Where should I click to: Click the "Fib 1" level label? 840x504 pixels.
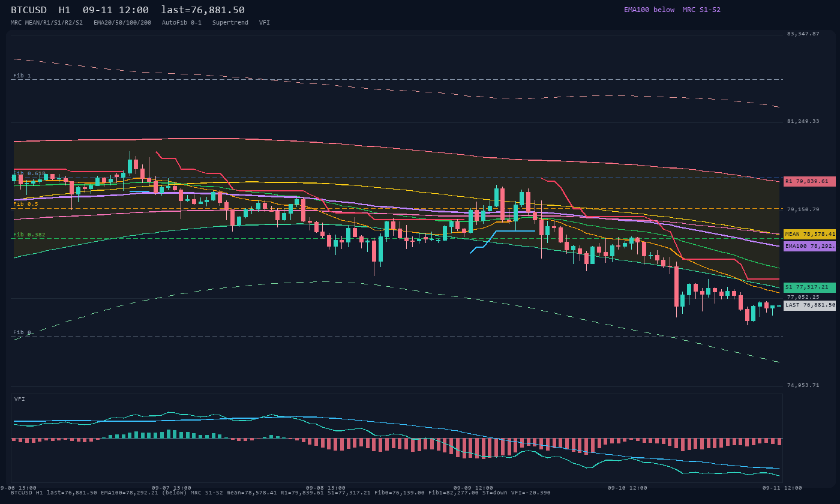pyautogui.click(x=22, y=76)
